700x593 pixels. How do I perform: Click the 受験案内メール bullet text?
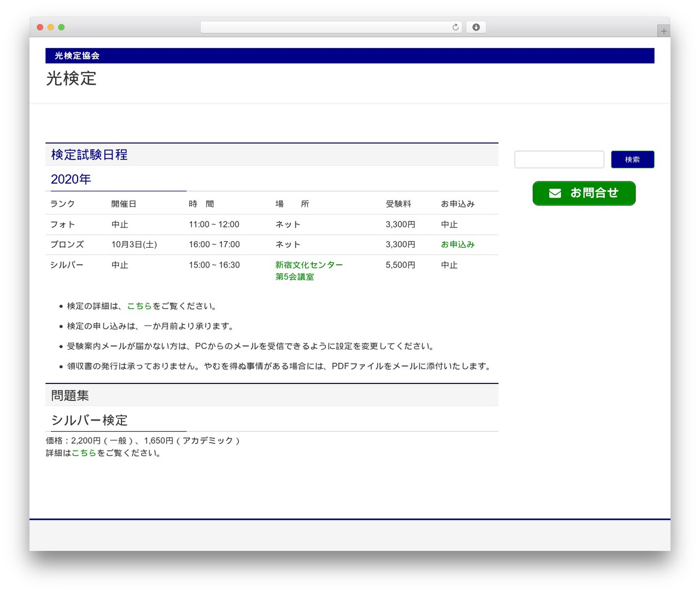pyautogui.click(x=252, y=346)
